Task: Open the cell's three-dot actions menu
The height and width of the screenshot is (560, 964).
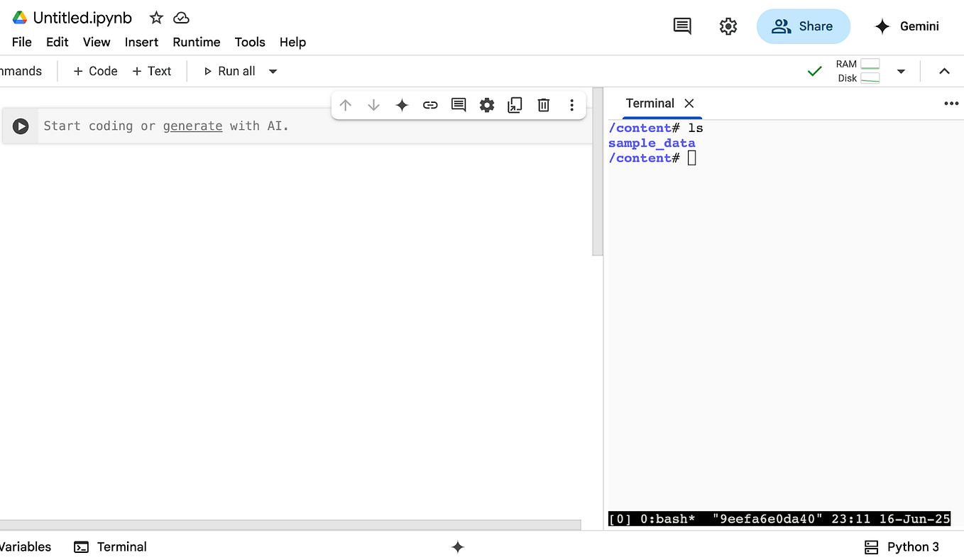Action: [x=572, y=104]
